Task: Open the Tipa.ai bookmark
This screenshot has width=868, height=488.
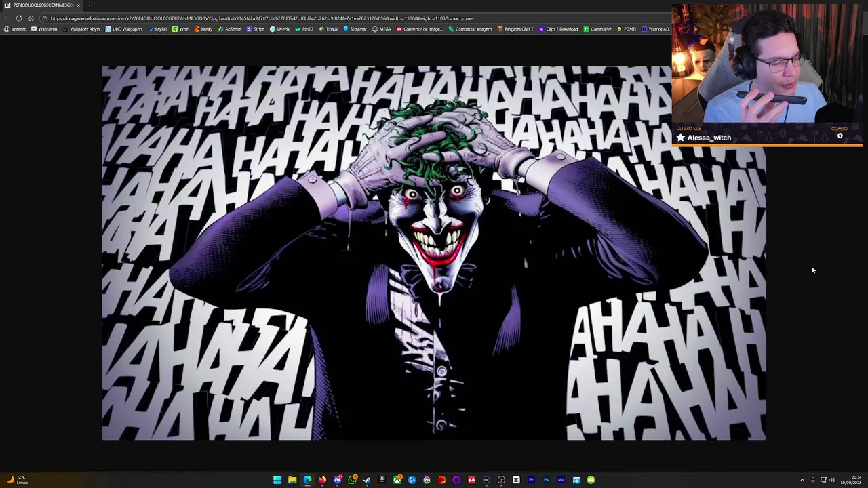Action: coord(328,29)
